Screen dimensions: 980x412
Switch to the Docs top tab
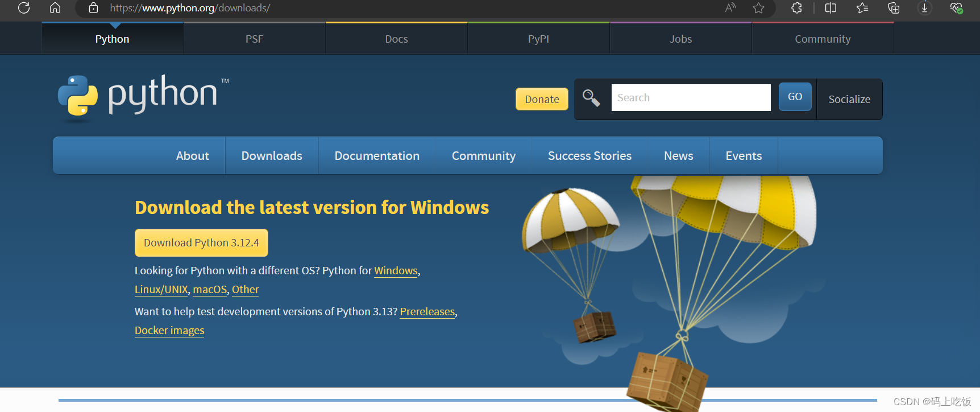point(397,39)
